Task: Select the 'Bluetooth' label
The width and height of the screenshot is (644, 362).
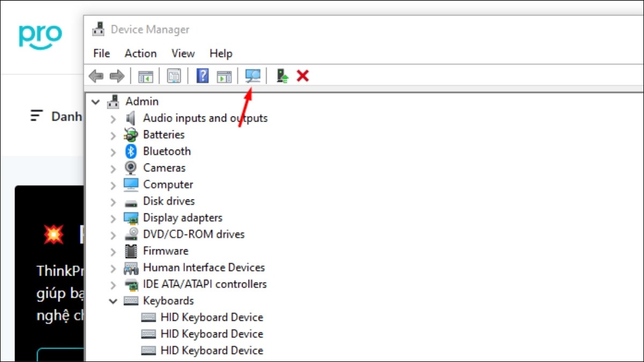Action: (167, 151)
